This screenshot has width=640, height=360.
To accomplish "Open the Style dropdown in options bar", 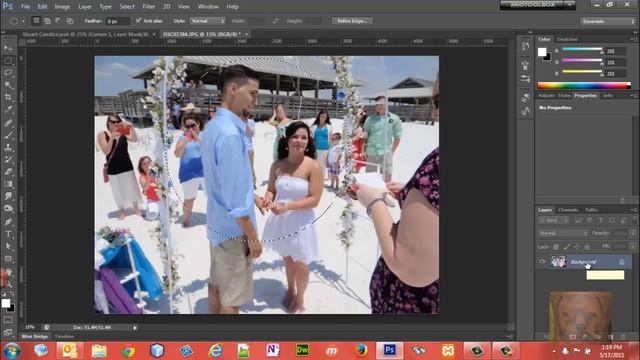I will pos(208,20).
